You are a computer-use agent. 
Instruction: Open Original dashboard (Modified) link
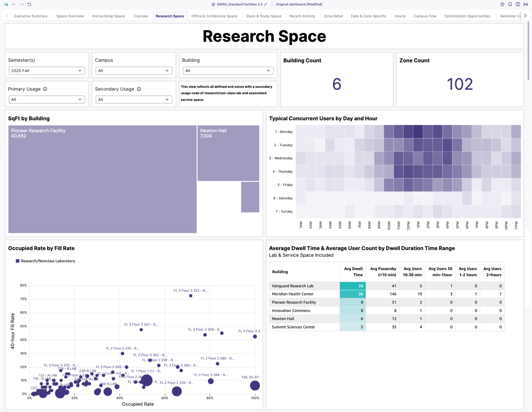tap(299, 4)
